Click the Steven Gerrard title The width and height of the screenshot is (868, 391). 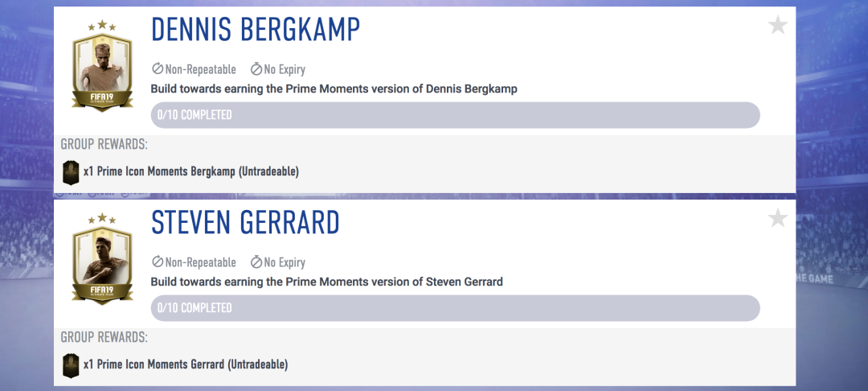pos(245,223)
